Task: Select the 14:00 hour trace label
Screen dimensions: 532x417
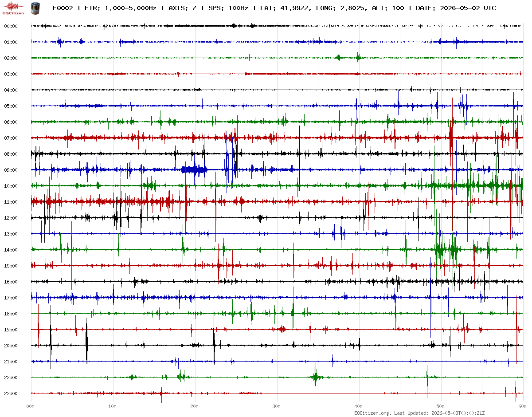Action: [x=11, y=250]
